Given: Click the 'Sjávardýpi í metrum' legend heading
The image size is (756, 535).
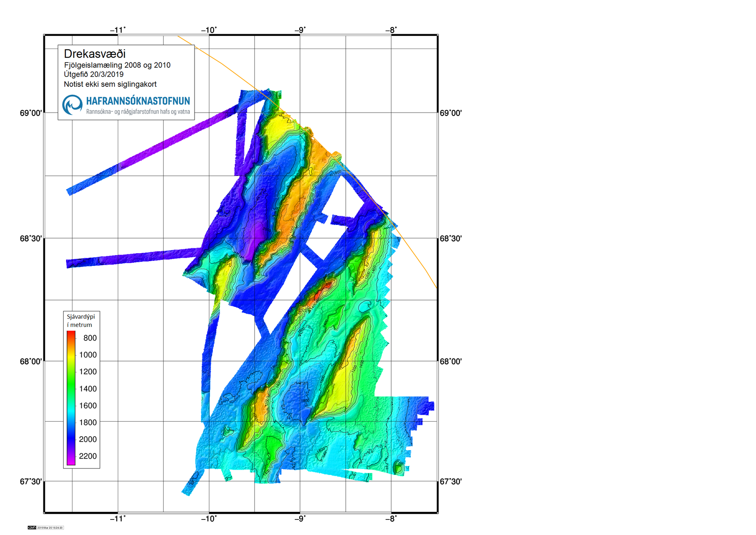Looking at the screenshot, I should (81, 320).
